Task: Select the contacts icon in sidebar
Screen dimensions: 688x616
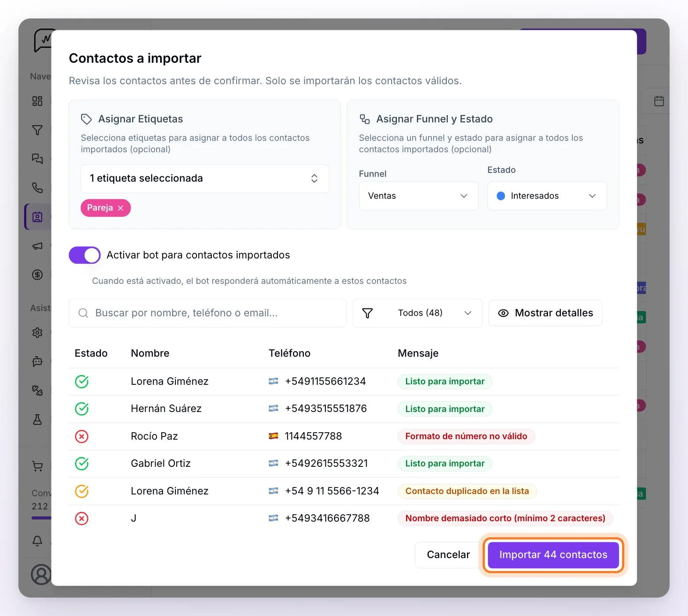Action: (x=37, y=217)
